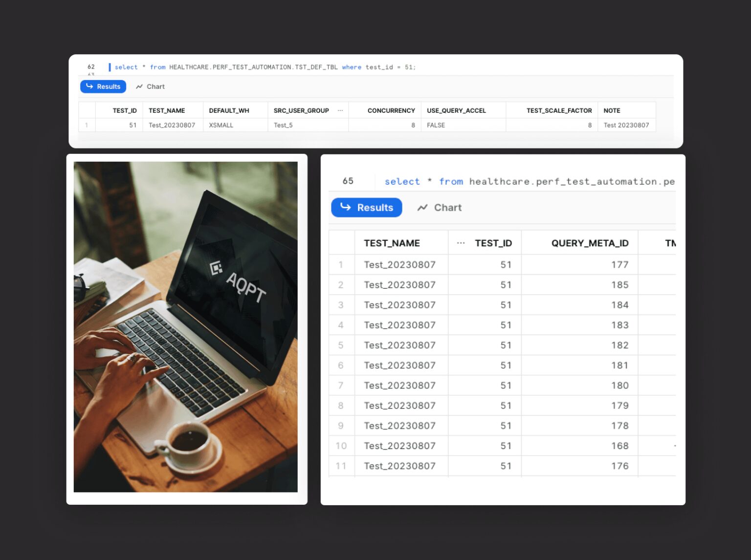Click the XSMALL value under DEFAULT_WH
Screen dimensions: 751x560
pyautogui.click(x=221, y=125)
